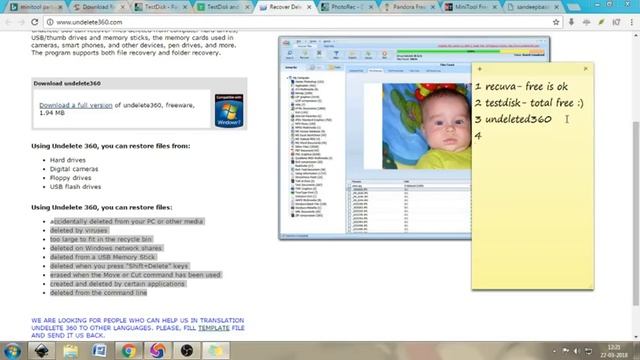Screen dimensions: 640x360
Task: Click 'deleted on Windows network shares' item
Action: [106, 248]
